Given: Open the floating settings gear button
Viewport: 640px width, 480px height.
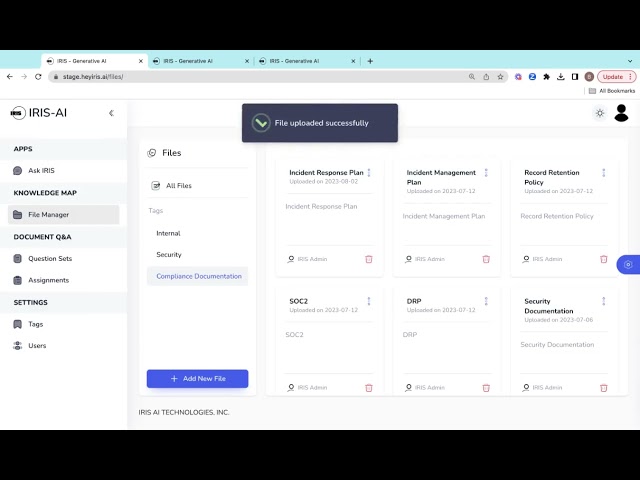Looking at the screenshot, I should click(629, 264).
